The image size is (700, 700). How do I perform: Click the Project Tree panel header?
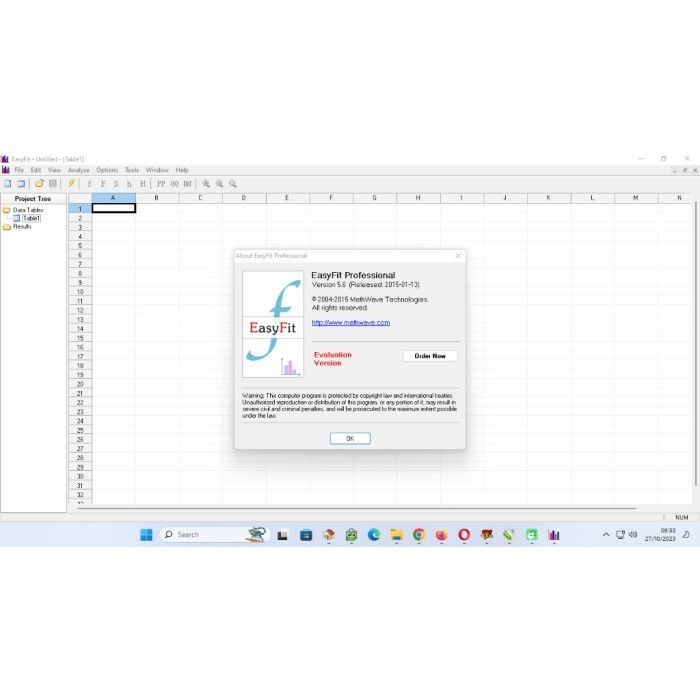pos(33,199)
